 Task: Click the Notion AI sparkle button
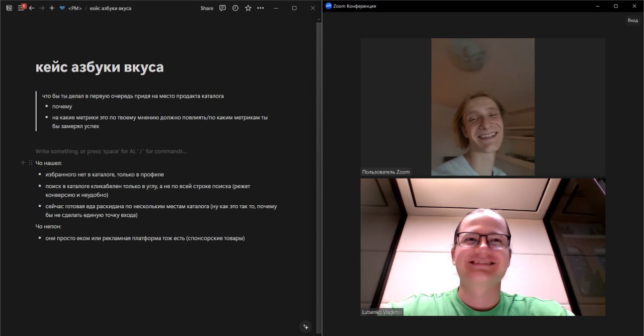(x=305, y=327)
